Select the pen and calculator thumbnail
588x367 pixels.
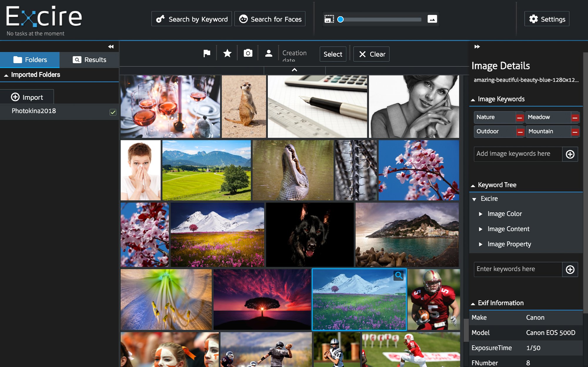(x=317, y=106)
